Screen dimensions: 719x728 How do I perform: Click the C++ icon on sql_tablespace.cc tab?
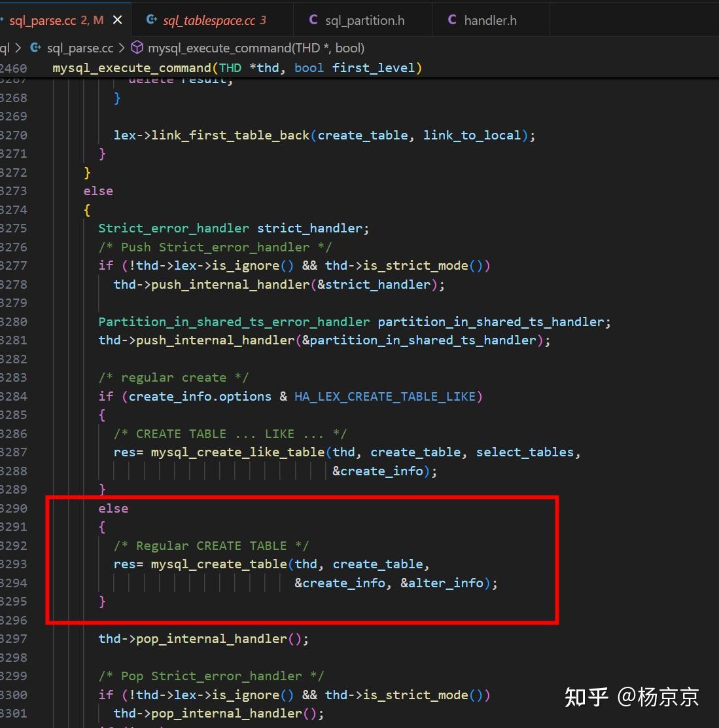[151, 20]
